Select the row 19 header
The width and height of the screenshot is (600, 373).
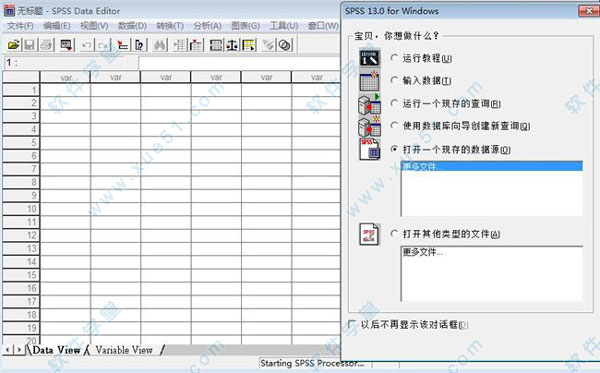click(21, 328)
